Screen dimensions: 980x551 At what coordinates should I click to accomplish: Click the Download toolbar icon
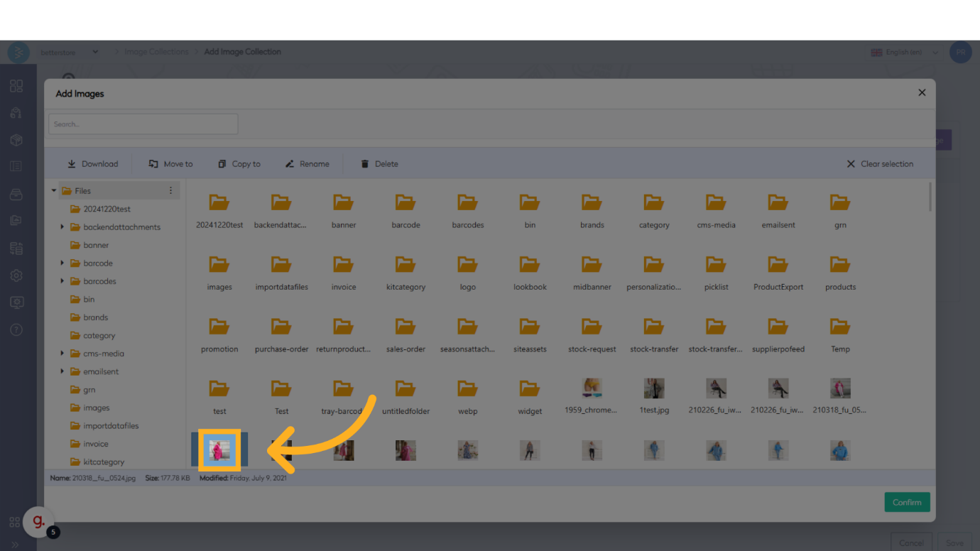coord(72,164)
